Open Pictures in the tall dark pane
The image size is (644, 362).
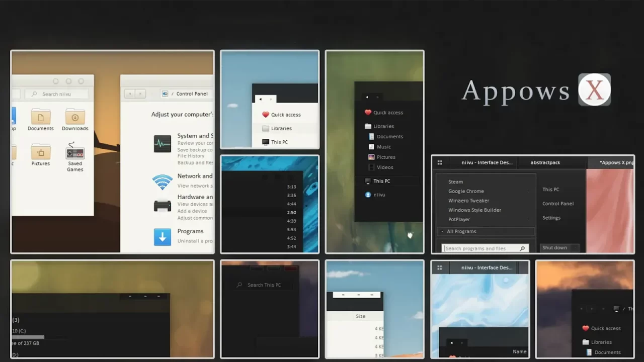click(x=382, y=157)
